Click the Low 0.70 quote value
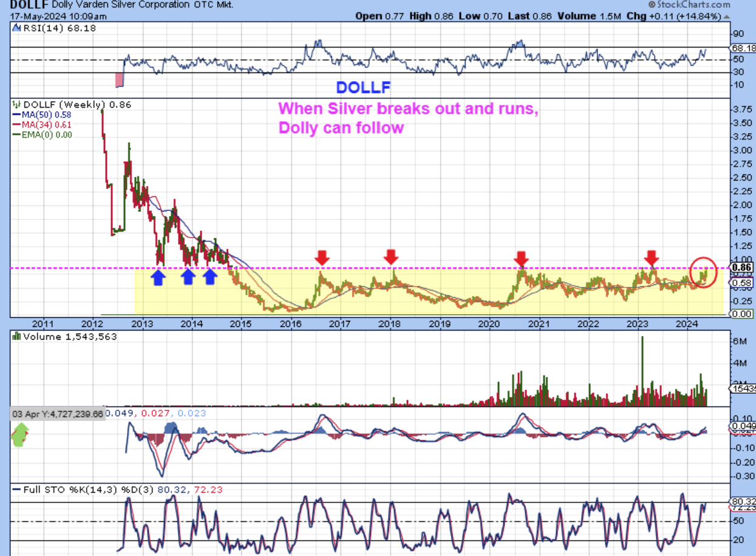The height and width of the screenshot is (556, 756). tap(481, 16)
